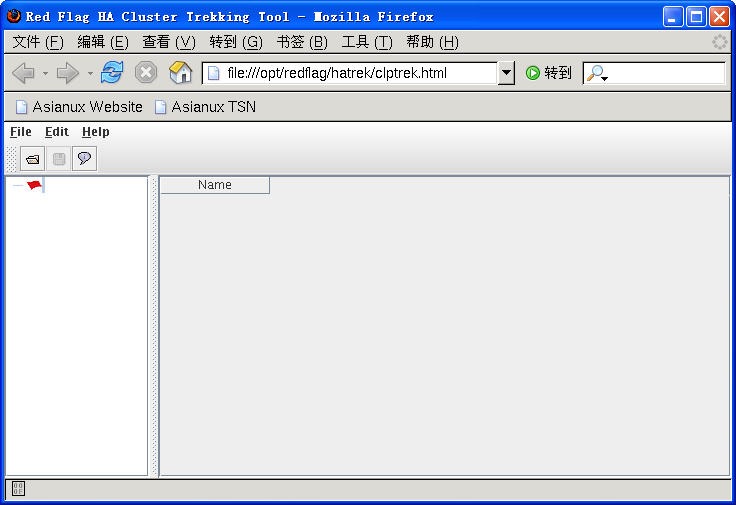Viewport: 736px width, 505px height.
Task: Click the save disk icon in applet toolbar
Action: tap(59, 159)
